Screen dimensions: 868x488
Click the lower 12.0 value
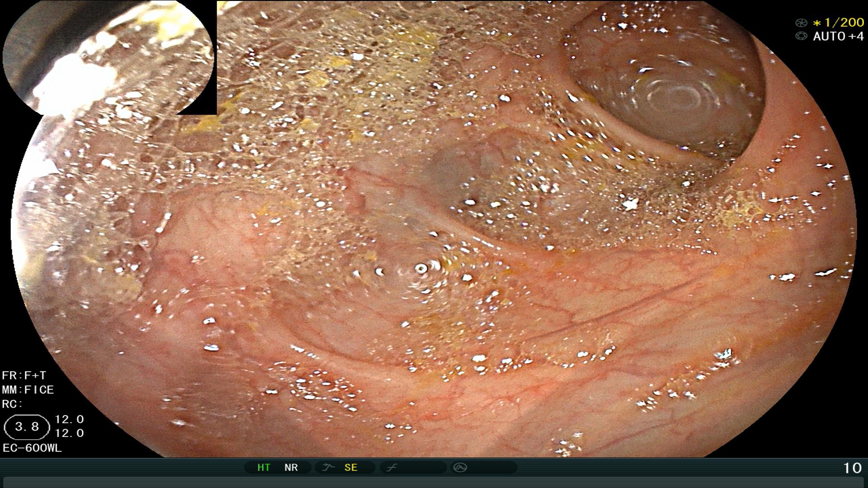pos(69,433)
